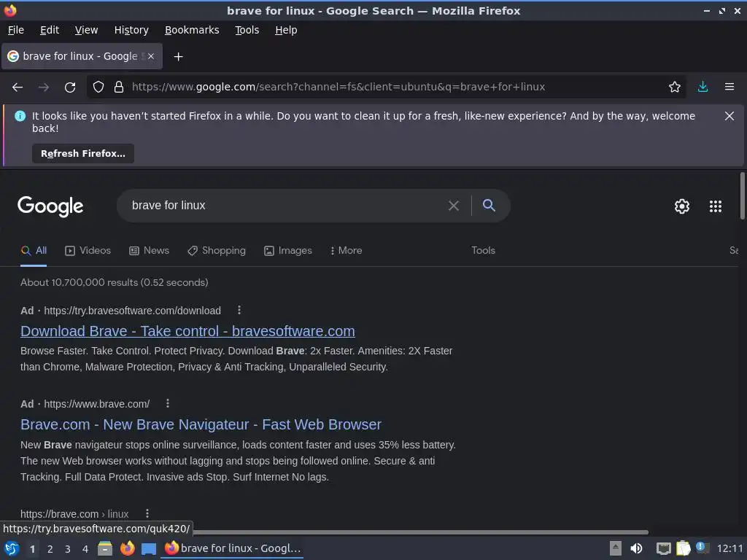Open the volume control tray icon
The image size is (747, 560).
point(636,548)
